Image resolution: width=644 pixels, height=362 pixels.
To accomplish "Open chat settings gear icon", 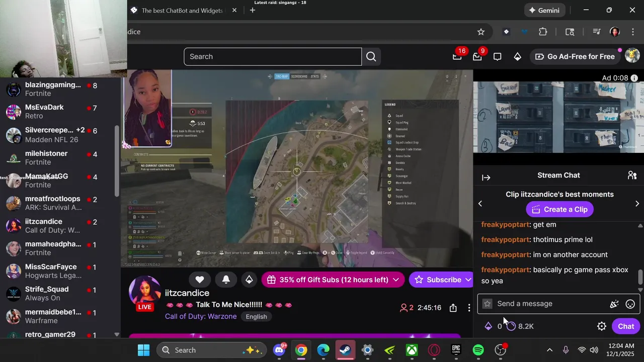I will [x=602, y=326].
